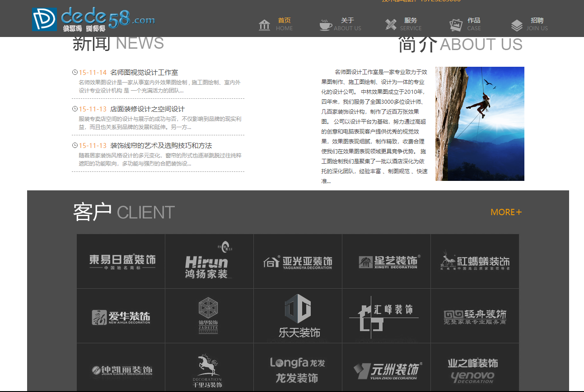Open the 千里马装饰 horse logo

coord(208,371)
